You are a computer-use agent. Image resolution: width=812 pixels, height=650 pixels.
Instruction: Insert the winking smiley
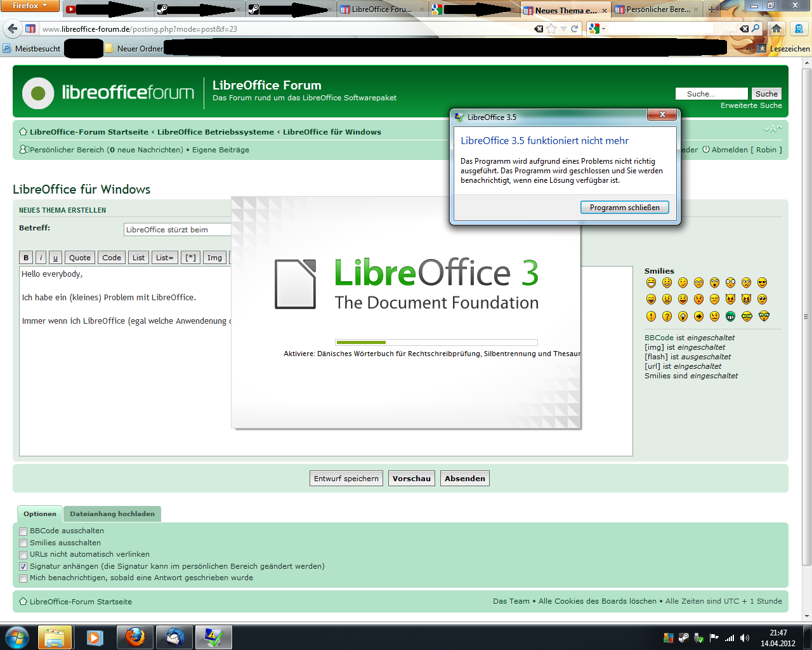coord(683,282)
